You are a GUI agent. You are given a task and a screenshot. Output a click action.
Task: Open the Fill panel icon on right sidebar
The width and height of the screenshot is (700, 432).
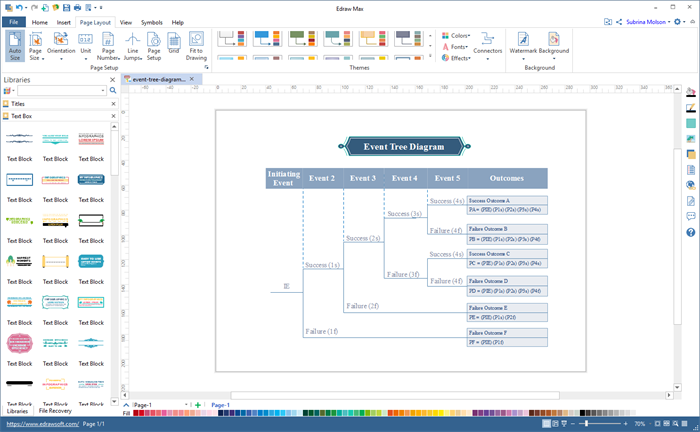(691, 92)
